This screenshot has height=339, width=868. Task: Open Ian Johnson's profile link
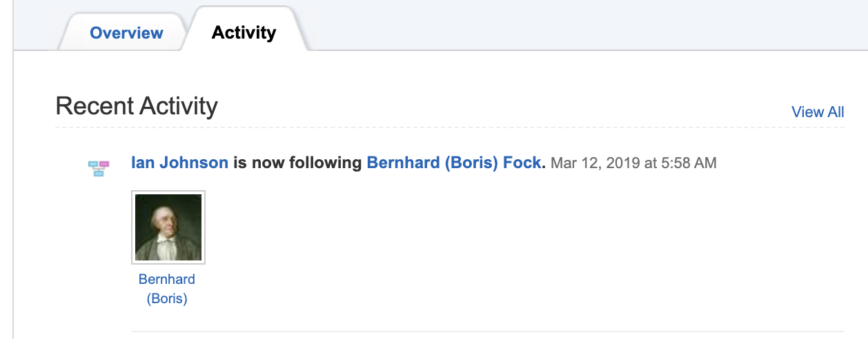[x=179, y=163]
